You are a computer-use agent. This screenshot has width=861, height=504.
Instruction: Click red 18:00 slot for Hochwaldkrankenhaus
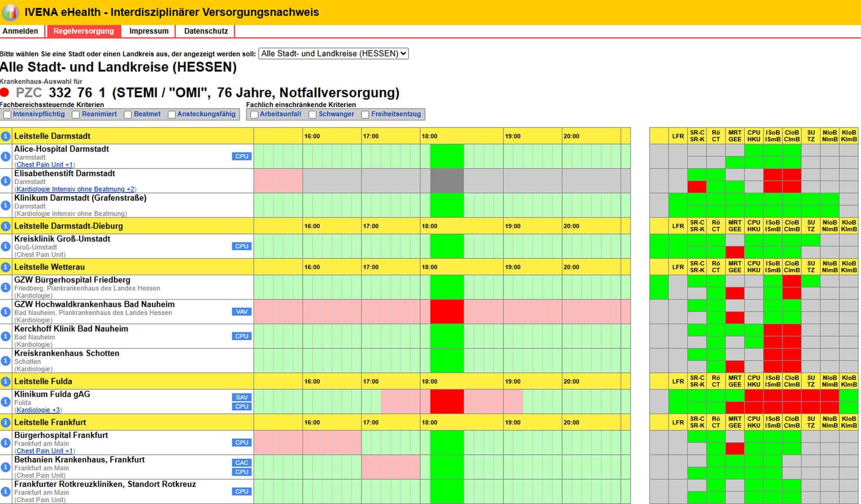pos(447,312)
